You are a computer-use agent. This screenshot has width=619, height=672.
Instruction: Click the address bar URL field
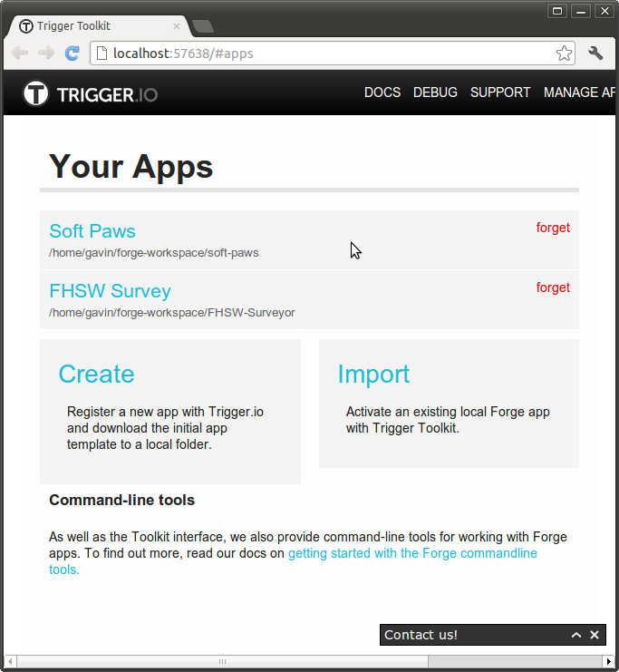333,54
